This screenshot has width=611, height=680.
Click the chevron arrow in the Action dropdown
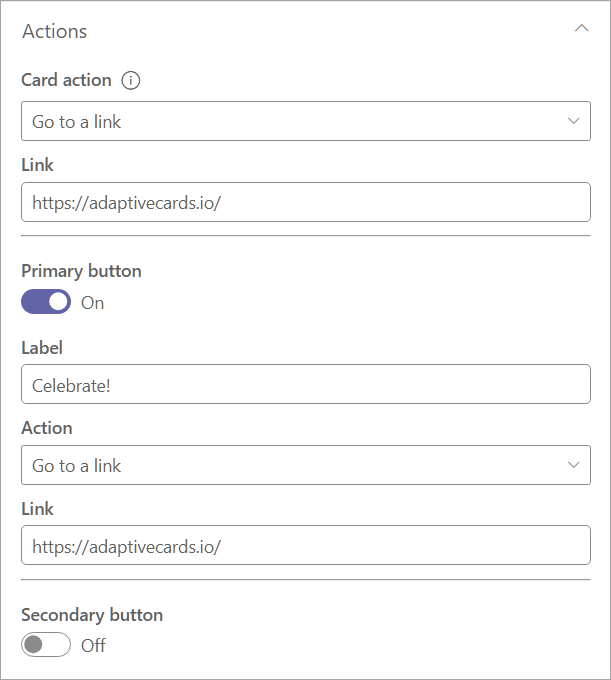(x=573, y=465)
